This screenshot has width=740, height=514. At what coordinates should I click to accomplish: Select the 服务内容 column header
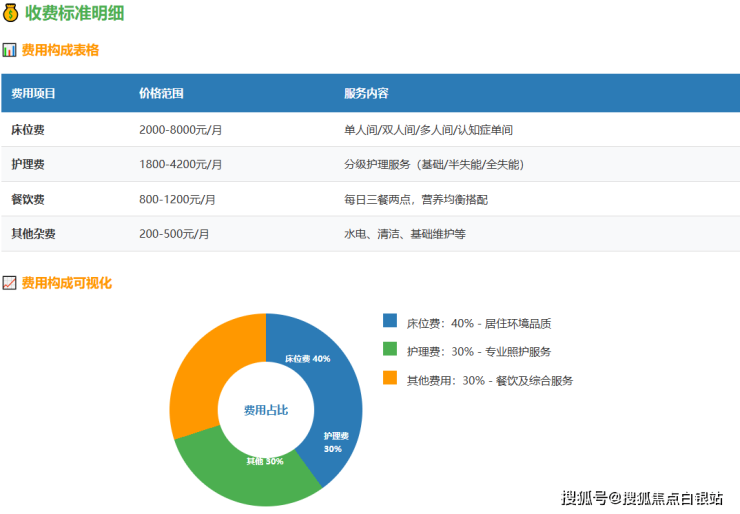coord(366,93)
